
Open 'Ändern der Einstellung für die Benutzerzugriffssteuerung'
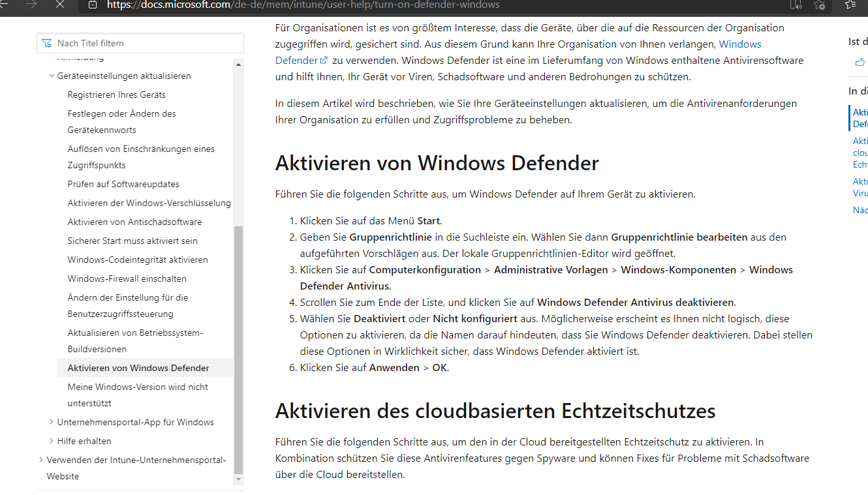128,305
